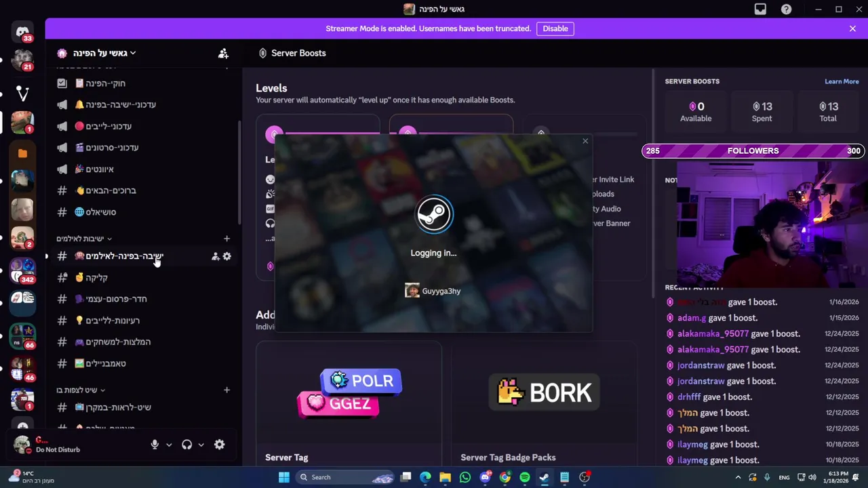Open Discord help question mark icon
This screenshot has height=488, width=868.
tap(786, 9)
